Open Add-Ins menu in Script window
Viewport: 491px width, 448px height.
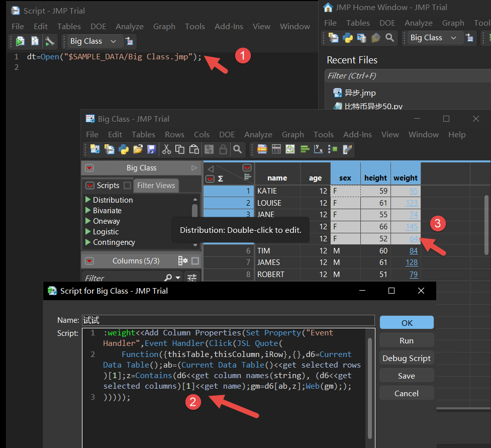tap(229, 27)
